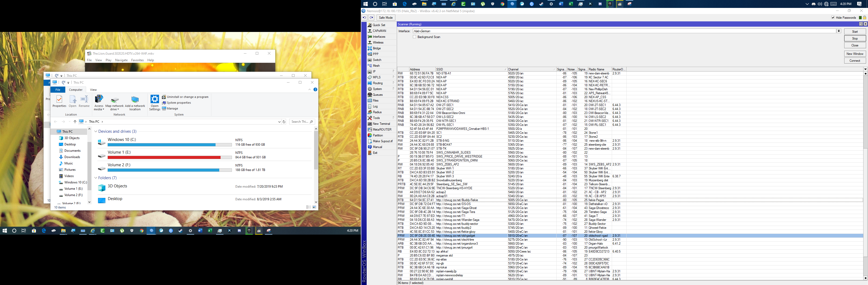Open the Wireless menu in WinBox
Screen dimensions: 868x285
pos(378,42)
